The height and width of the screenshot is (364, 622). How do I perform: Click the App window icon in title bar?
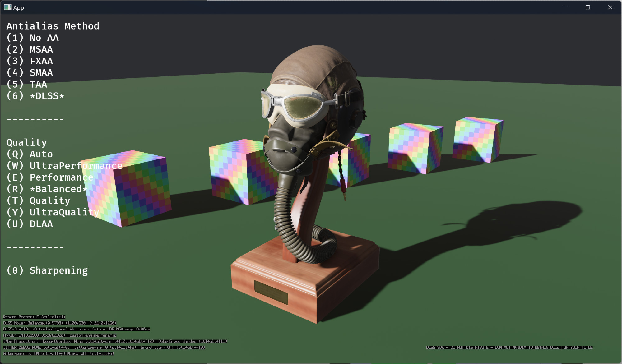pyautogui.click(x=7, y=7)
